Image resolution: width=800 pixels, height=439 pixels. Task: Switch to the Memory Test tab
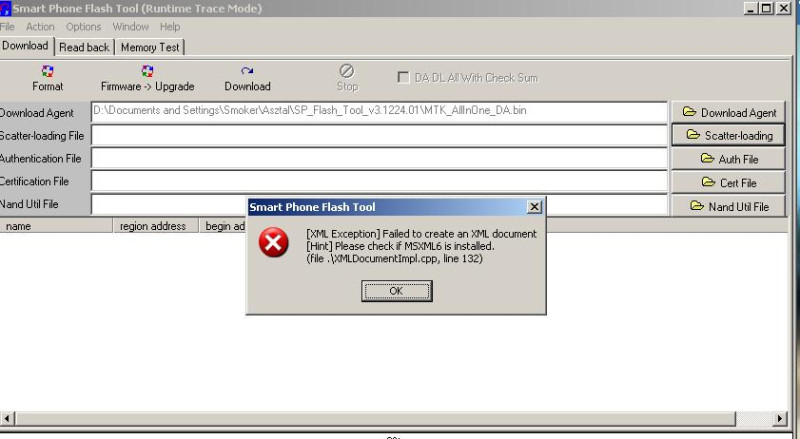point(150,47)
